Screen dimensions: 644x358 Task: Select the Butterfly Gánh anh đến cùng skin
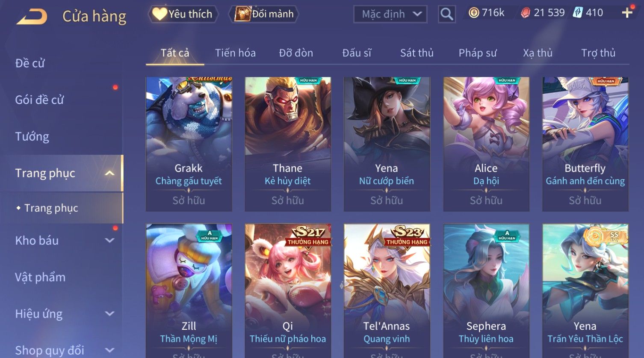pyautogui.click(x=585, y=144)
